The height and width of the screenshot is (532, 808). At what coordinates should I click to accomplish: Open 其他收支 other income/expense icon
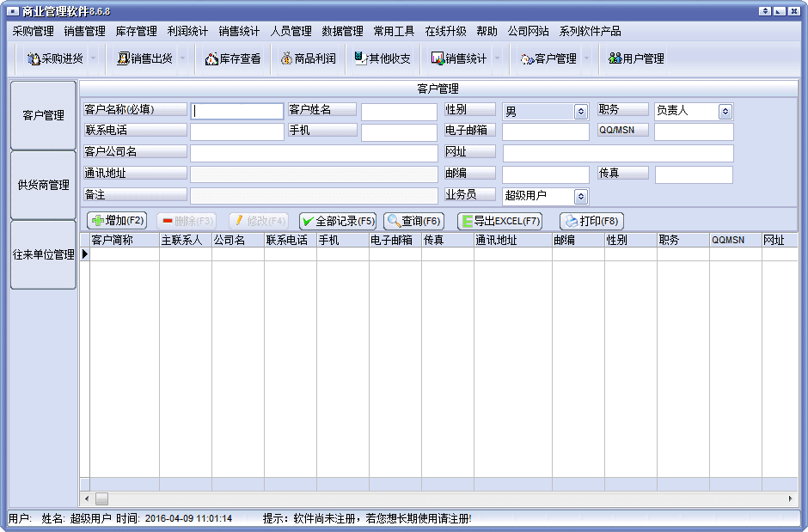click(x=383, y=59)
